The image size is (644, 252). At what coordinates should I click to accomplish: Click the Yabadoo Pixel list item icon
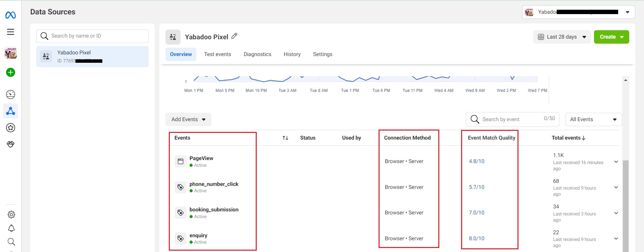pyautogui.click(x=46, y=56)
